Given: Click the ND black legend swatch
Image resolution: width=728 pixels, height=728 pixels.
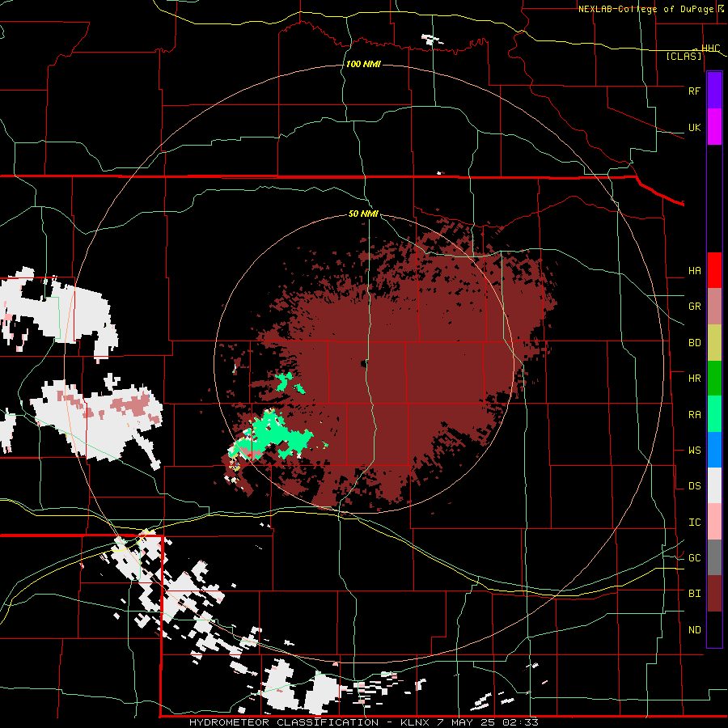Looking at the screenshot, I should [x=714, y=629].
